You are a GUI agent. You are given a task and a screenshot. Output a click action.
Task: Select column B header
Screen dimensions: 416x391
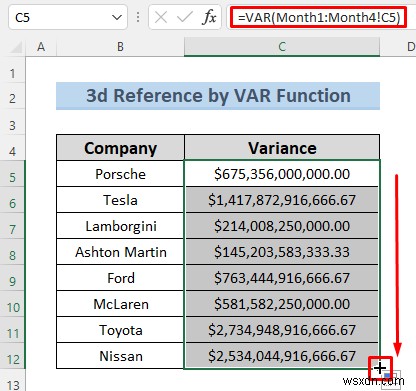click(120, 47)
